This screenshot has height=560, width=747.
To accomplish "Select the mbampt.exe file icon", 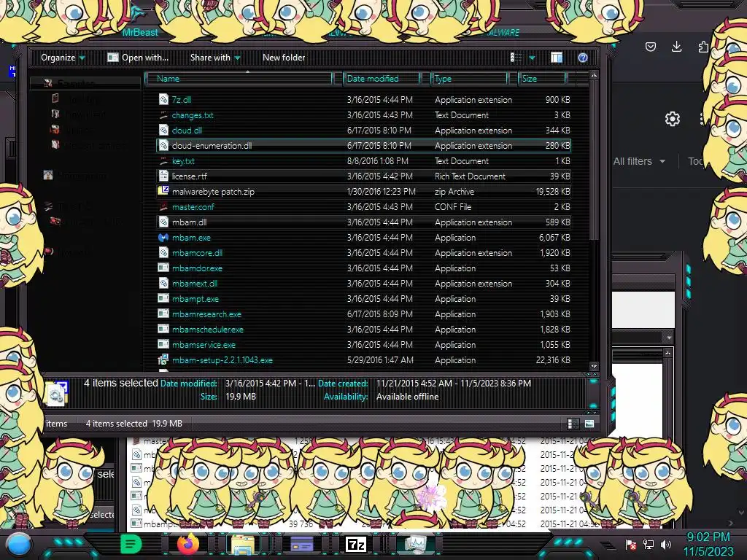I will tap(163, 298).
